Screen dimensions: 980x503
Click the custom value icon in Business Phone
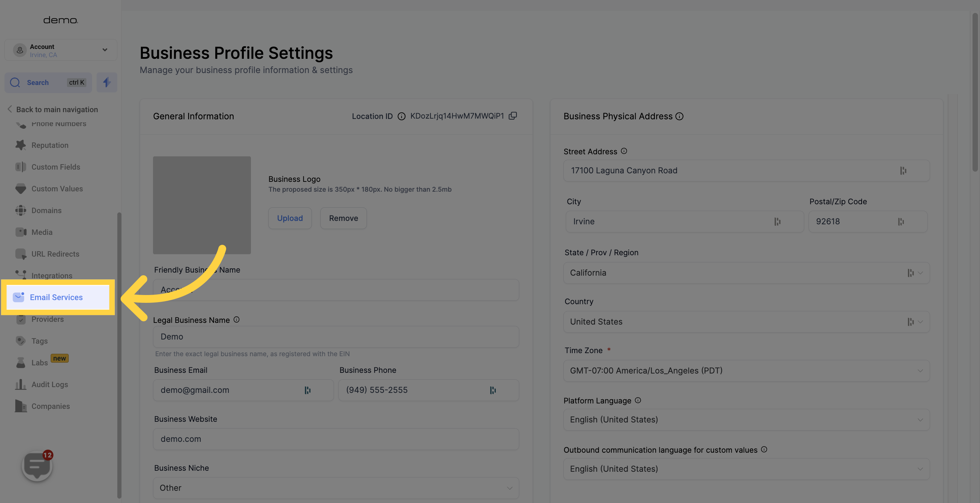point(493,390)
